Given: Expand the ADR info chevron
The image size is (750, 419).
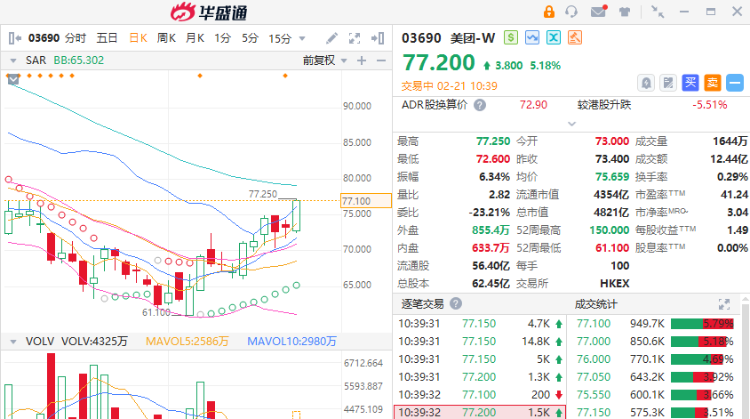Looking at the screenshot, I should coord(572,124).
